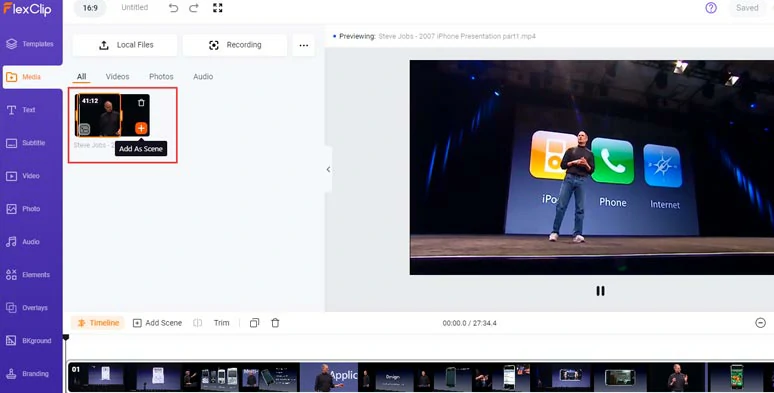The width and height of the screenshot is (774, 393).
Task: Click the timeline playhead marker
Action: tap(66, 338)
